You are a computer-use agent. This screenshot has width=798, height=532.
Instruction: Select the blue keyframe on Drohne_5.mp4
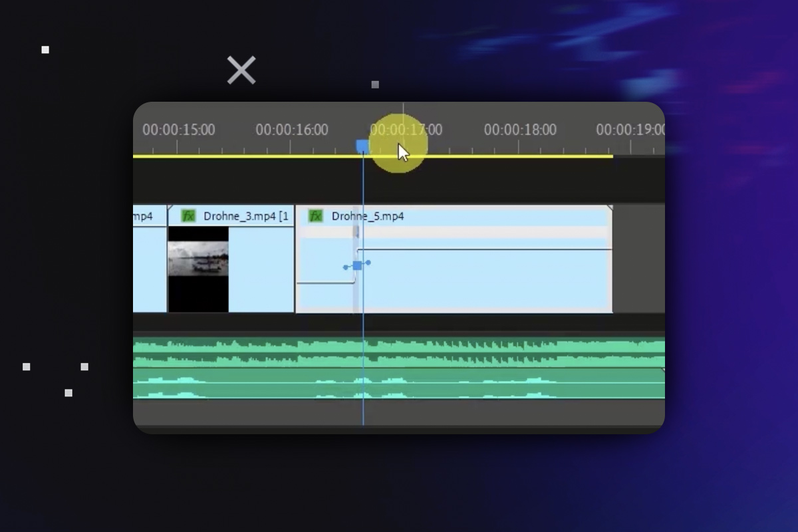click(357, 265)
